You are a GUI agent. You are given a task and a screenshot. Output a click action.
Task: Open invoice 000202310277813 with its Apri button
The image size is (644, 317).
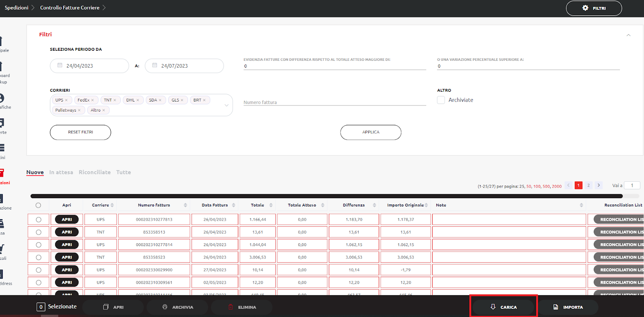67,220
